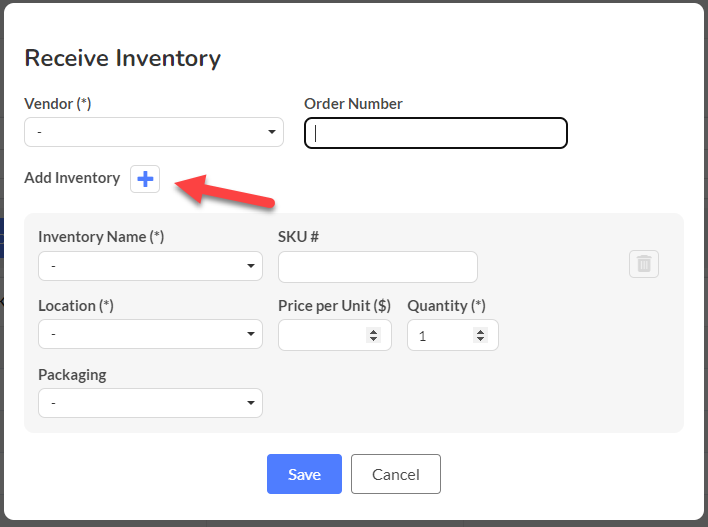The height and width of the screenshot is (527, 708).
Task: Click the Quantity number field
Action: coord(453,335)
